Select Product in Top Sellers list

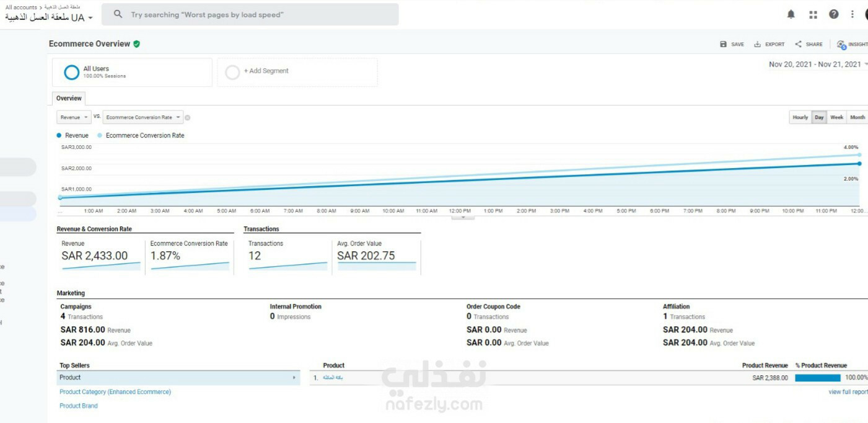pos(178,378)
